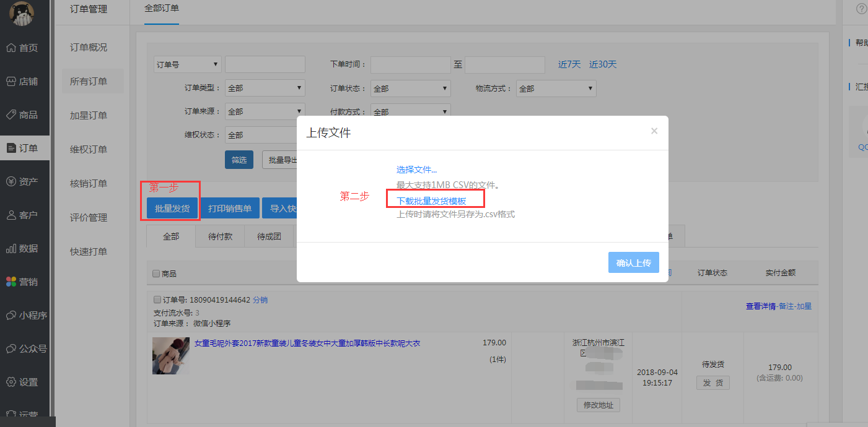The image size is (868, 427).
Task: Toggle the 商品 select-all checkbox
Action: click(x=156, y=274)
